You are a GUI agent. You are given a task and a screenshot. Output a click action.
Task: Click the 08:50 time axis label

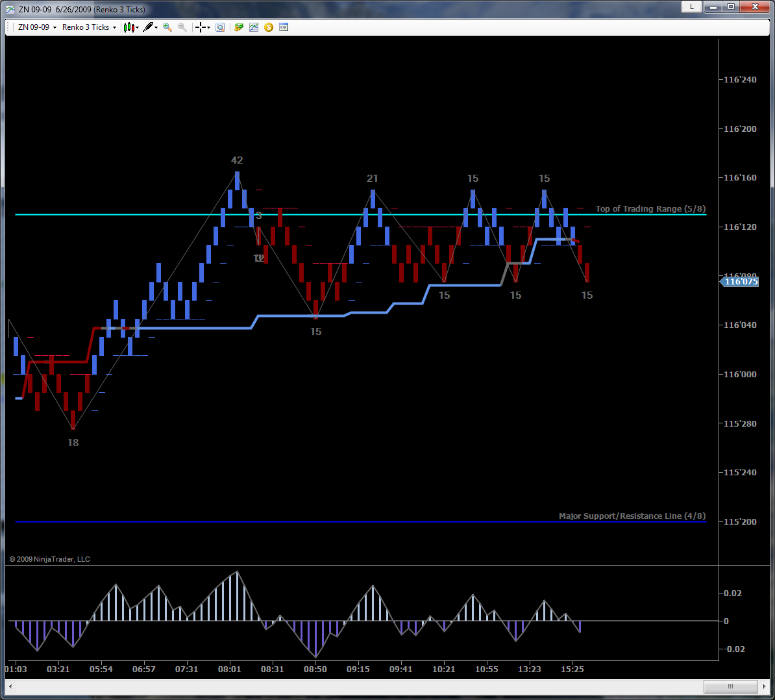pyautogui.click(x=315, y=669)
